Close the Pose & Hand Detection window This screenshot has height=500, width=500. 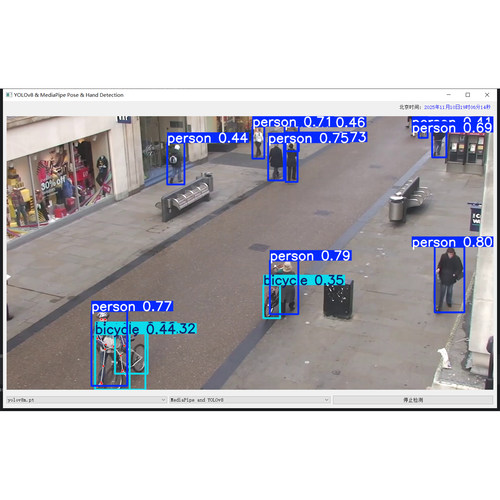[x=487, y=95]
